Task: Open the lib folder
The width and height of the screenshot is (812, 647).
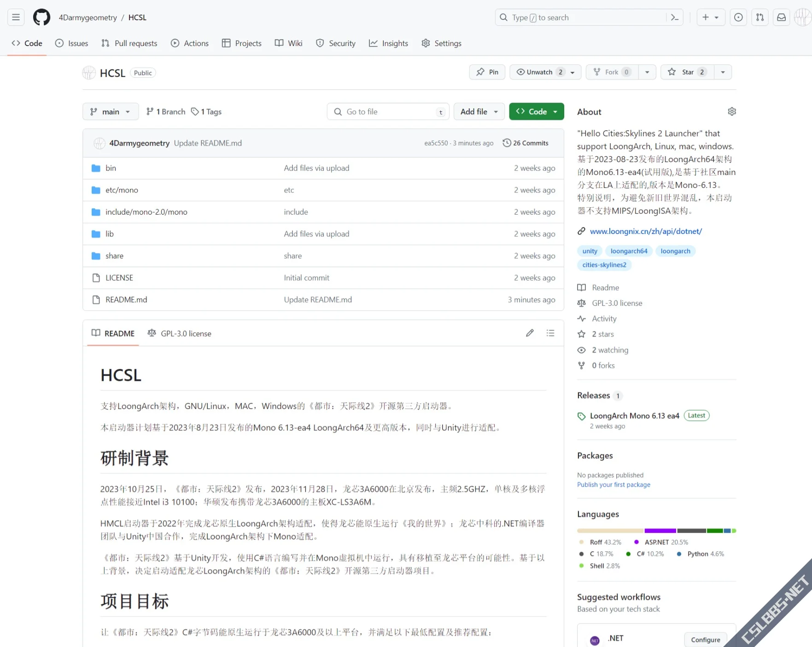Action: (x=110, y=234)
